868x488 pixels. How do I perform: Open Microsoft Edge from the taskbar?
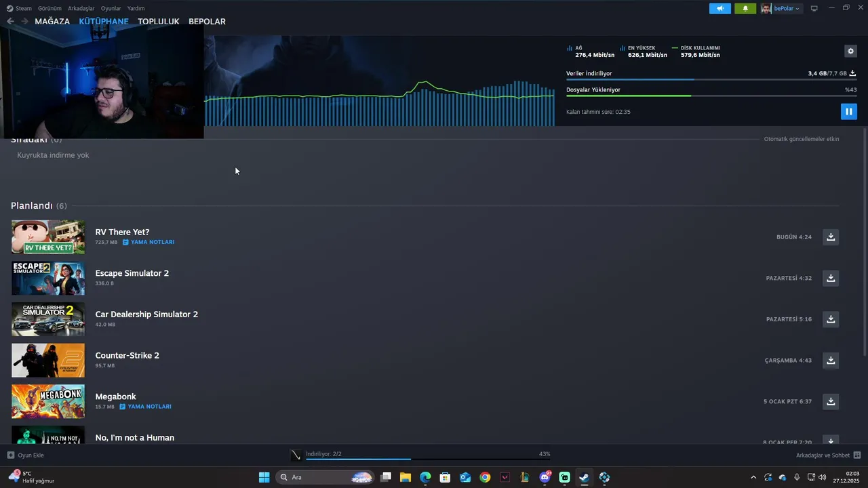point(425,477)
